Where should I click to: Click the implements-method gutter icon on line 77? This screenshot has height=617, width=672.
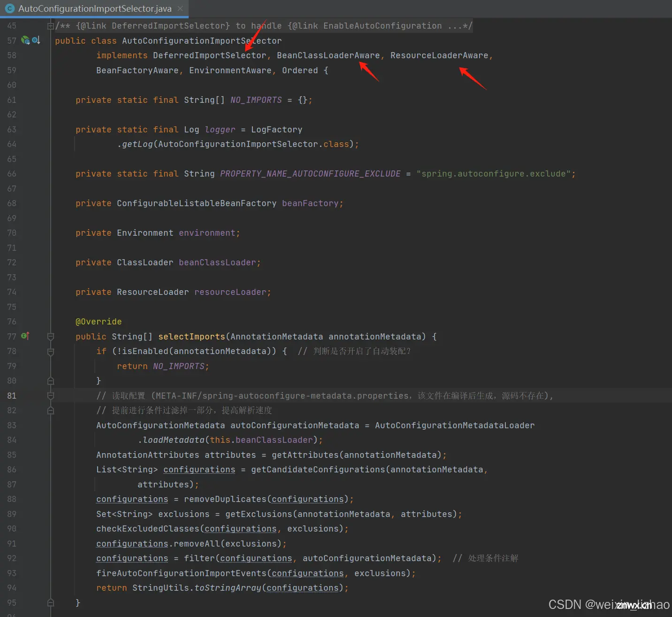click(x=25, y=336)
